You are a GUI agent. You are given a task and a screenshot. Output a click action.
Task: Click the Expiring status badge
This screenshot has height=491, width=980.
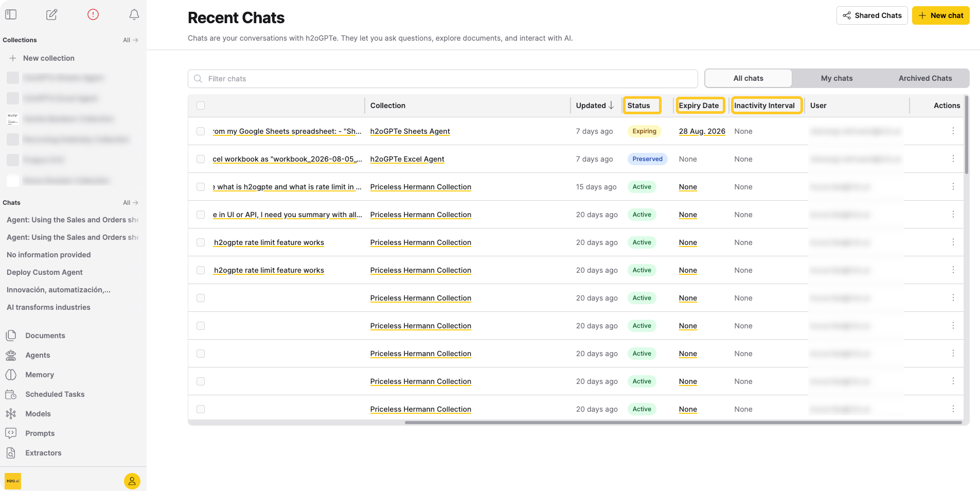pos(644,131)
